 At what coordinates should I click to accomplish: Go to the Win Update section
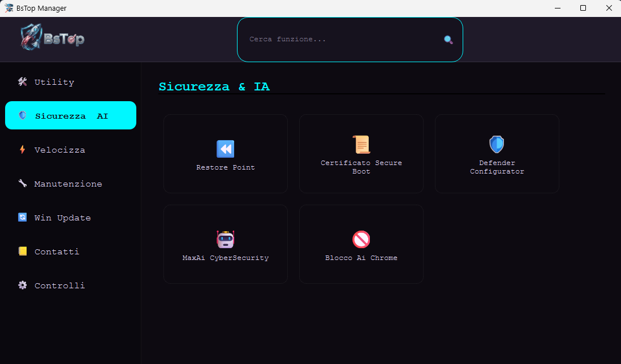[x=63, y=217]
